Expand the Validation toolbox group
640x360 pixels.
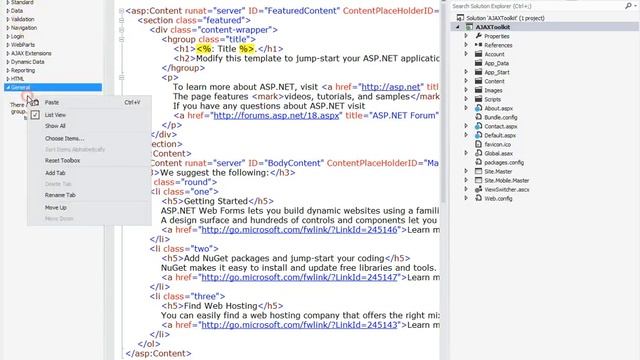8,19
